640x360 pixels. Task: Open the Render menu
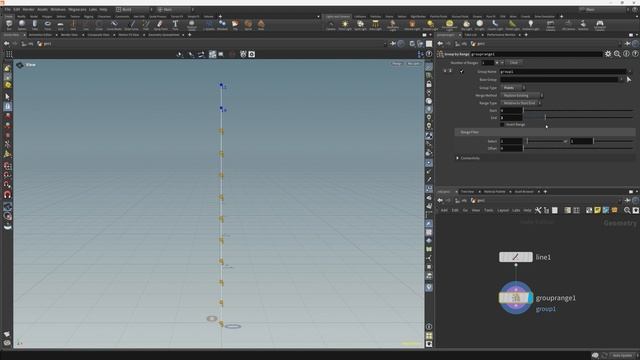tap(29, 9)
